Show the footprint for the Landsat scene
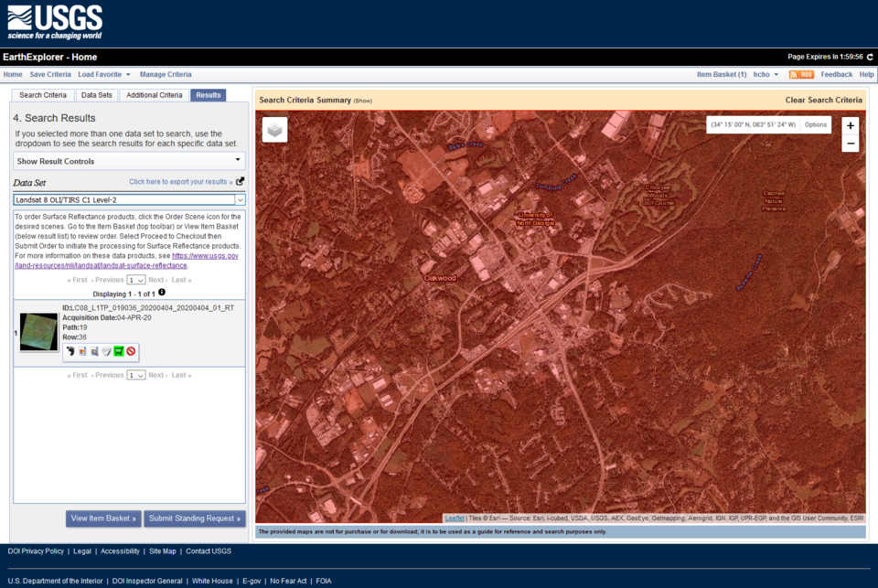The width and height of the screenshot is (878, 588). (70, 352)
